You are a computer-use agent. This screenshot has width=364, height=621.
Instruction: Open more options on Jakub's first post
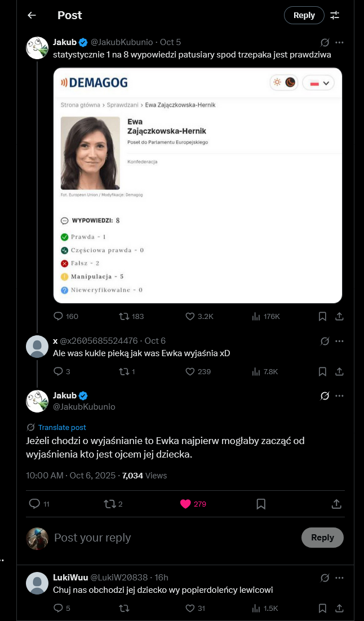click(339, 42)
